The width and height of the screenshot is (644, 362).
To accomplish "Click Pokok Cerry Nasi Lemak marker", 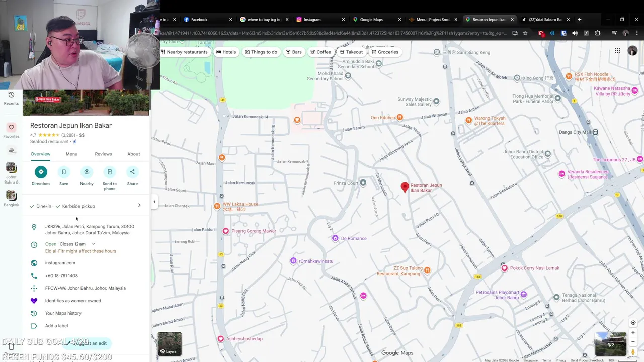I will click(504, 268).
